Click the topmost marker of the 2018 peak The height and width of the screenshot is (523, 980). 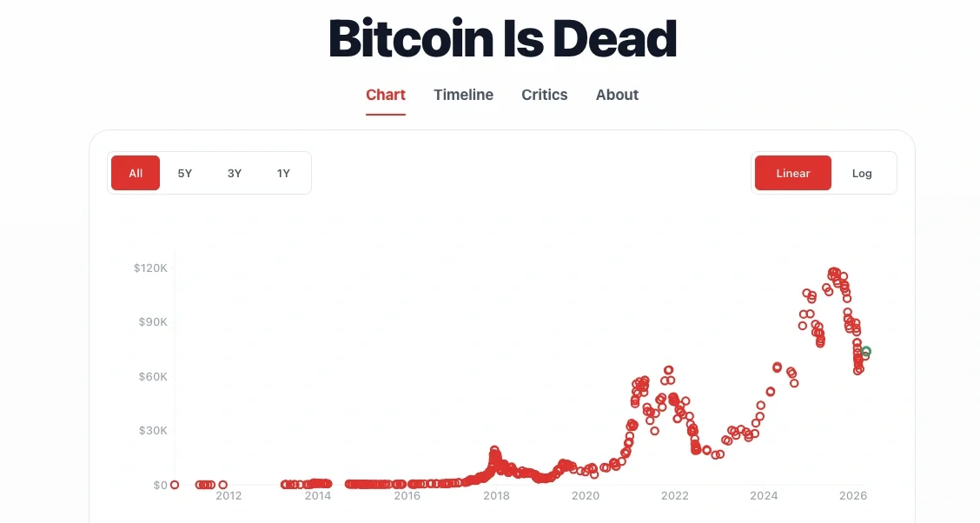pyautogui.click(x=494, y=450)
